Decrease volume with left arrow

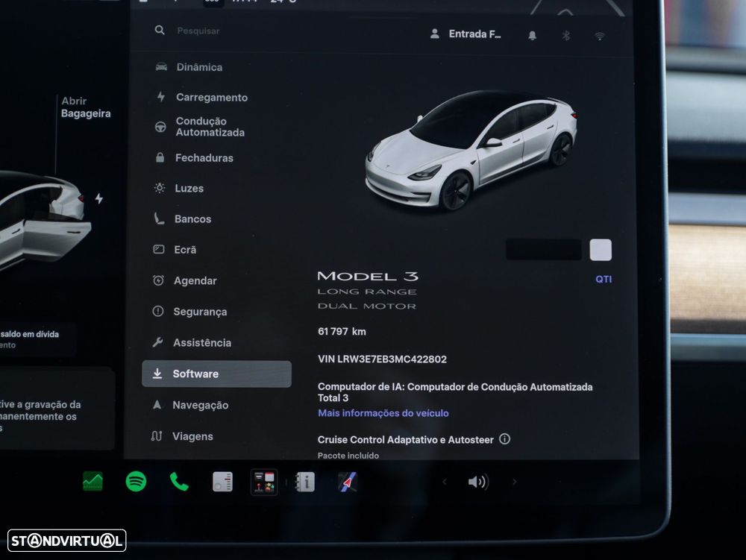(445, 482)
